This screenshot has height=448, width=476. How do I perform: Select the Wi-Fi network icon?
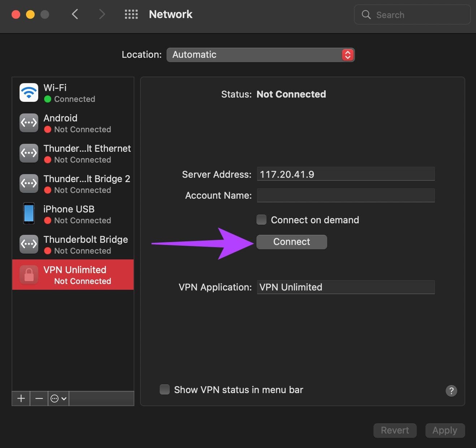click(x=29, y=92)
